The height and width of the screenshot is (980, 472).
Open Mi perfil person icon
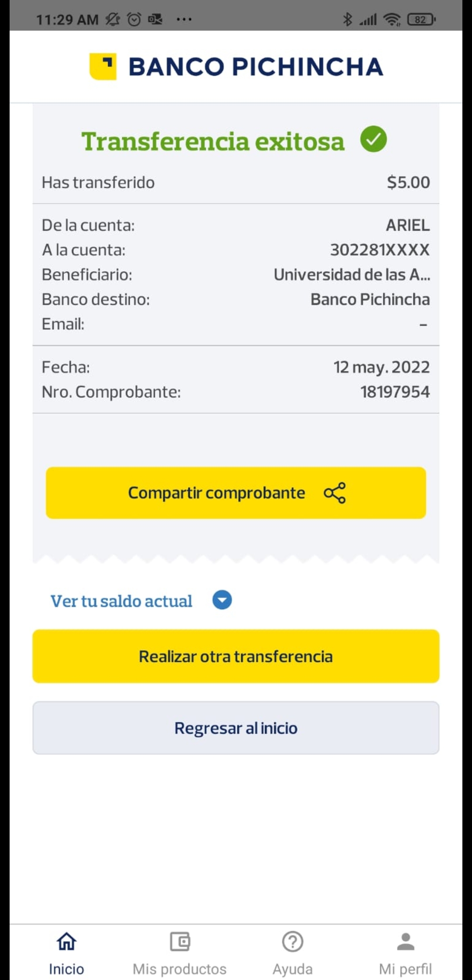tap(406, 942)
